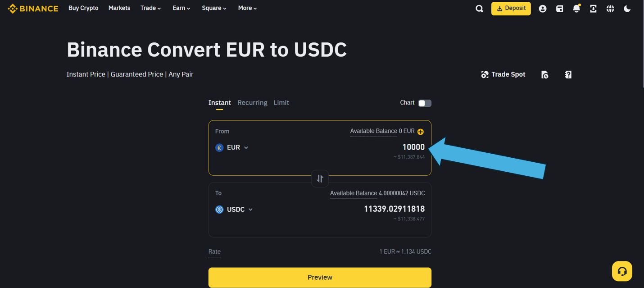Click the search magnifier icon

[x=479, y=9]
